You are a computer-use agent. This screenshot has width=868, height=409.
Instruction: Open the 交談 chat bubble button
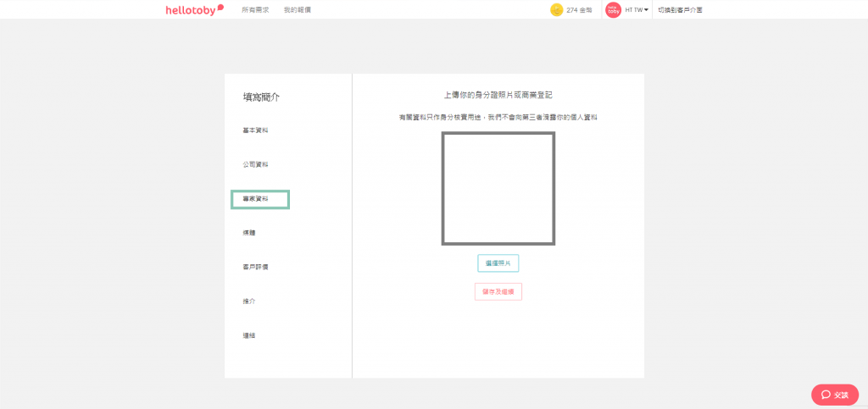coord(834,395)
